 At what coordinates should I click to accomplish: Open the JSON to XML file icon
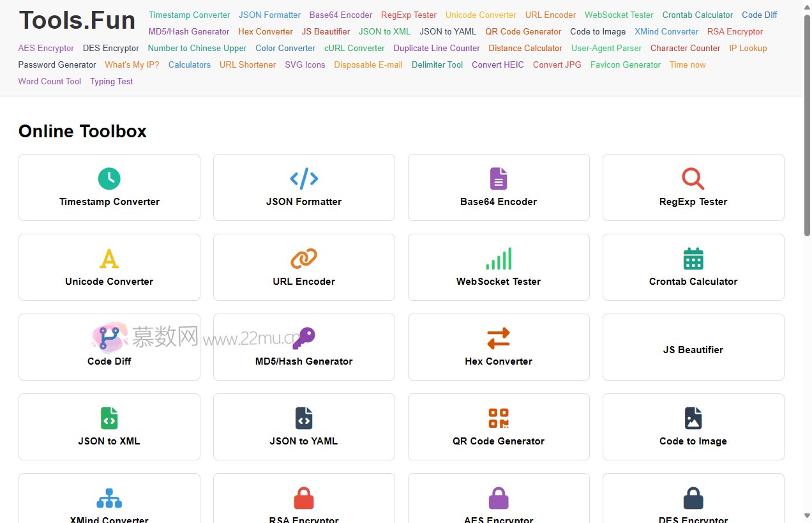(109, 418)
